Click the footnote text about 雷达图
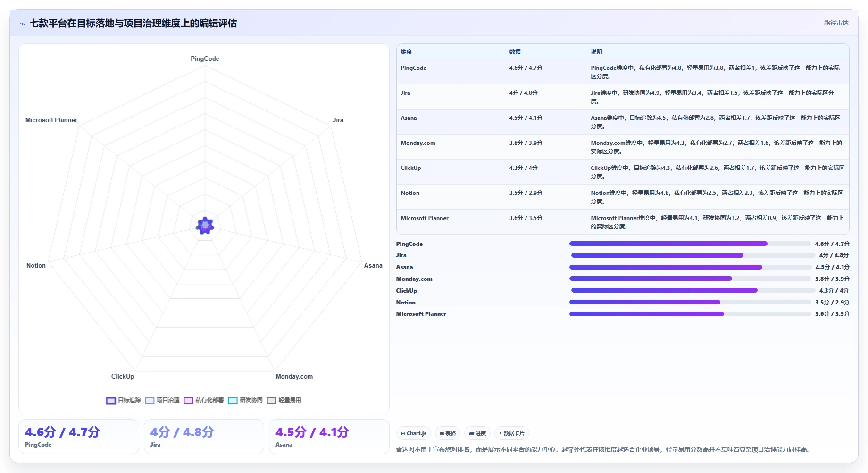868x473 pixels. click(x=603, y=449)
